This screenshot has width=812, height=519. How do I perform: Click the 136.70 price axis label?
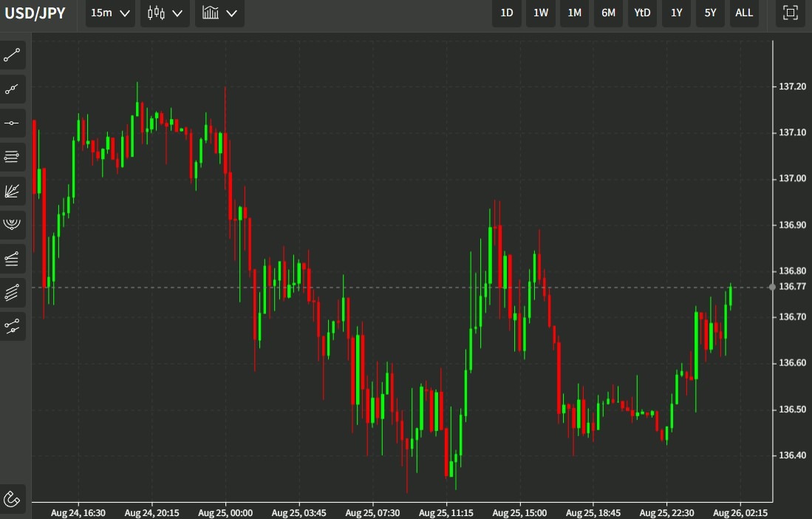(x=792, y=316)
